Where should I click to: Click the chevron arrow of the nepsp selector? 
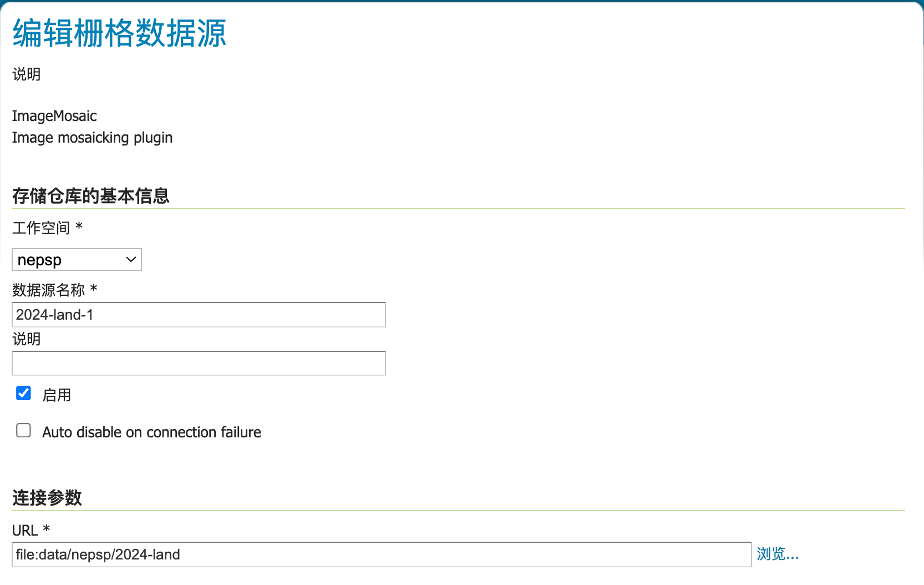tap(131, 260)
